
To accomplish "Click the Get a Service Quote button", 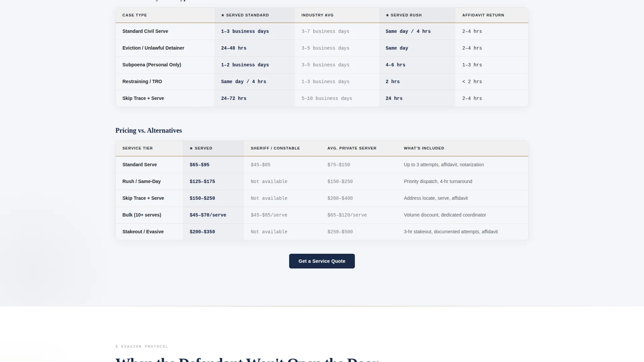I will point(322,261).
